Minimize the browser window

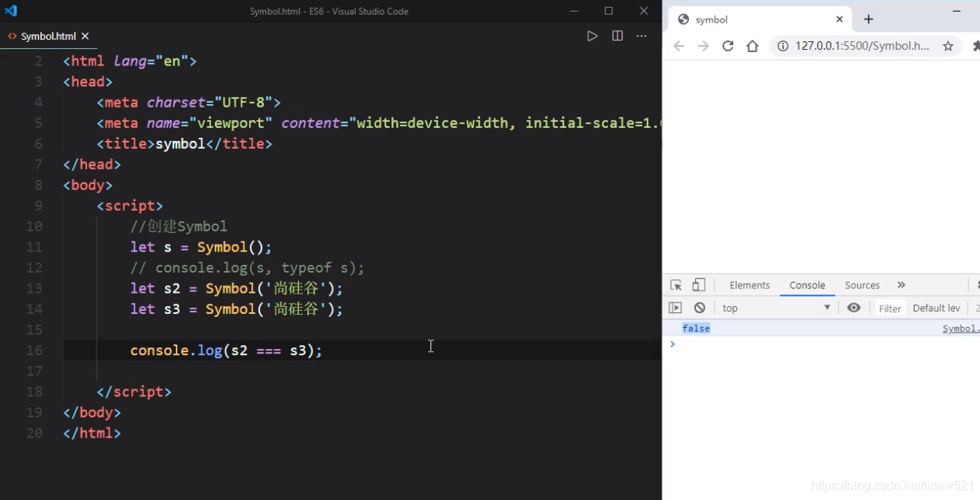click(x=957, y=11)
